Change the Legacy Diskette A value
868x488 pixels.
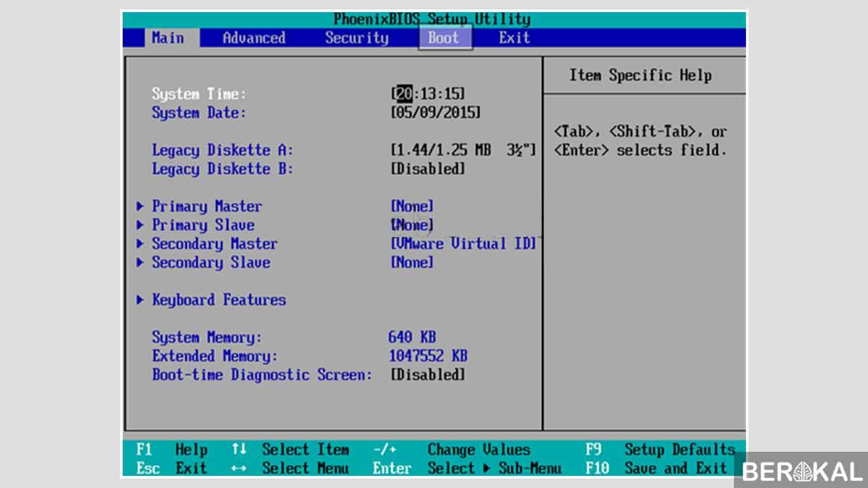tap(463, 151)
